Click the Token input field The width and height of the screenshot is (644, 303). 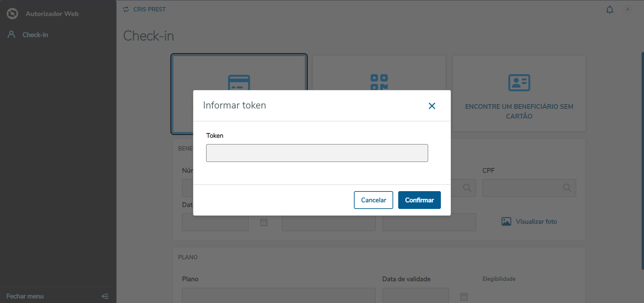(317, 153)
